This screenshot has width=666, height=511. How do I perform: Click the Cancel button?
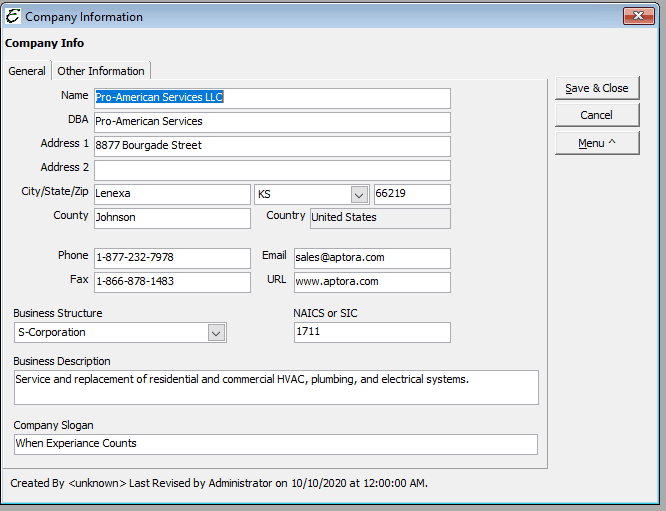point(597,115)
